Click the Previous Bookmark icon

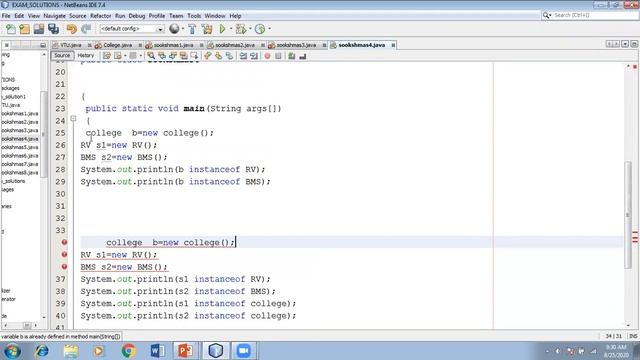tap(208, 56)
